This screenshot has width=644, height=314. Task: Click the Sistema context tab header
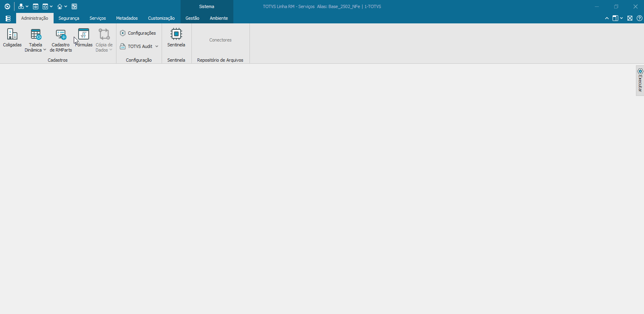207,6
